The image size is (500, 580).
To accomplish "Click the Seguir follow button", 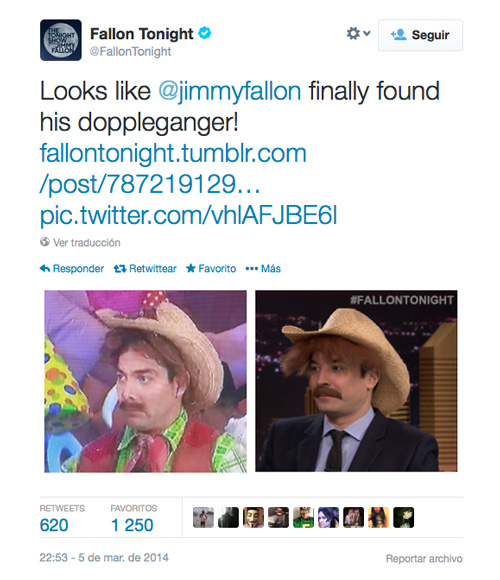I will (x=420, y=35).
